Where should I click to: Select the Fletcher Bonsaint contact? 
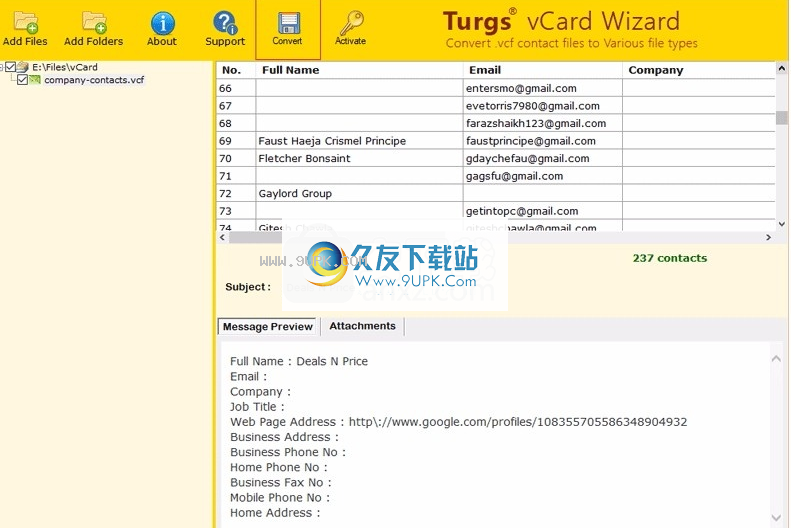click(x=304, y=158)
